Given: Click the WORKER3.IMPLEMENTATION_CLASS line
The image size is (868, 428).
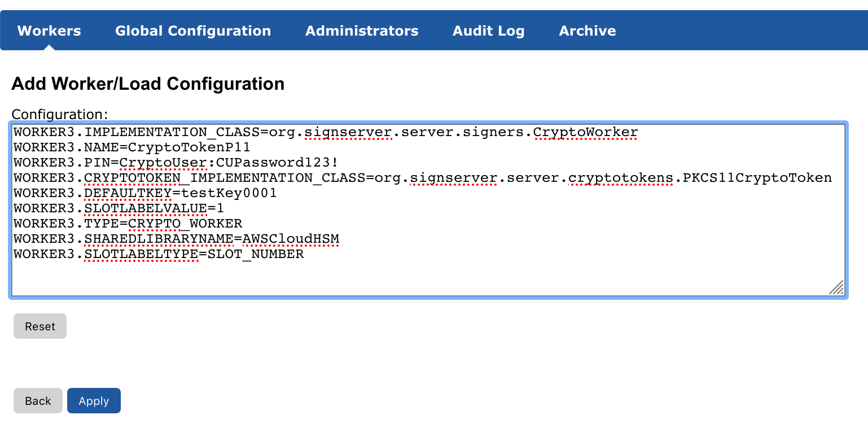Looking at the screenshot, I should [x=326, y=133].
